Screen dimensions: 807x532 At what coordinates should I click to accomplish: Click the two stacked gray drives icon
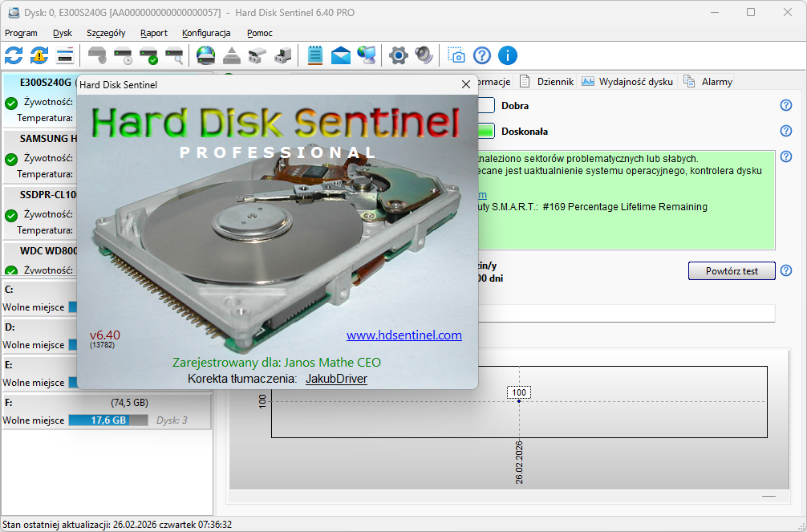coord(258,55)
